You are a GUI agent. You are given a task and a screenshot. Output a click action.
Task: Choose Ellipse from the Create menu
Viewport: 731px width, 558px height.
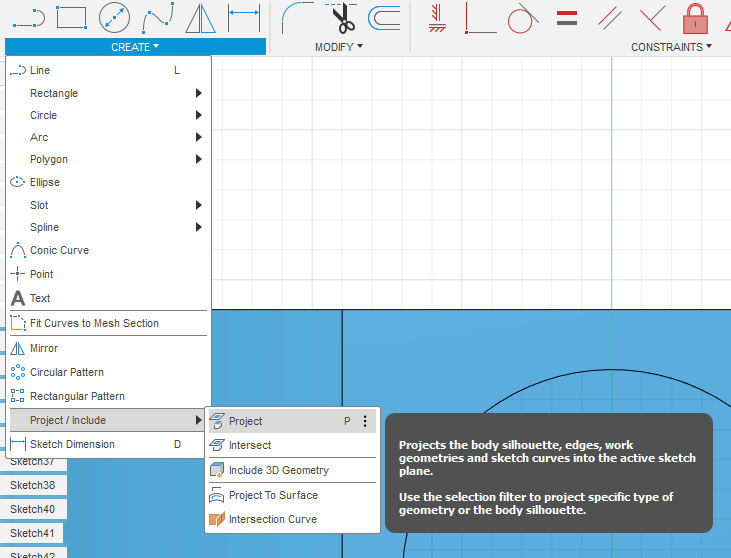(108, 182)
